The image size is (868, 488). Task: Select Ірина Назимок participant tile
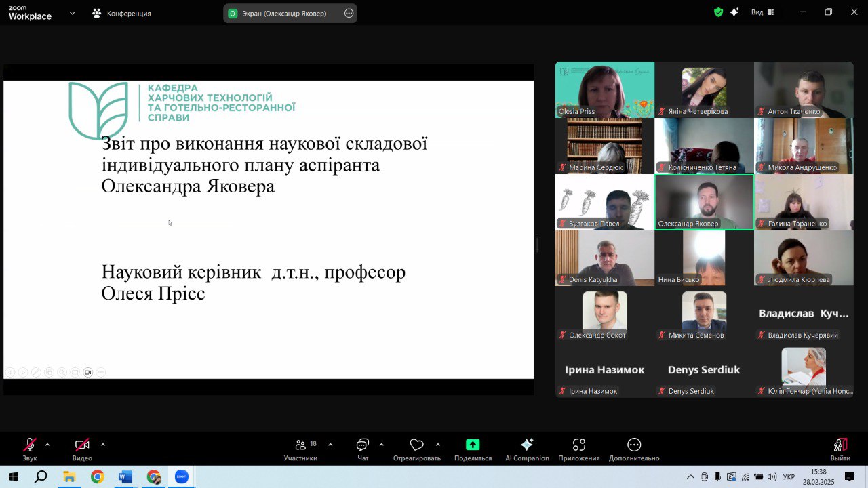pyautogui.click(x=605, y=370)
